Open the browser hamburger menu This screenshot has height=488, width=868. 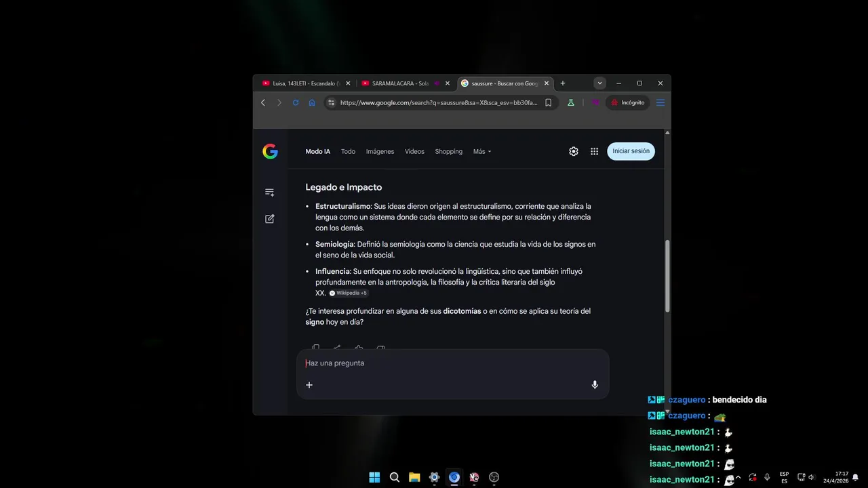coord(660,102)
